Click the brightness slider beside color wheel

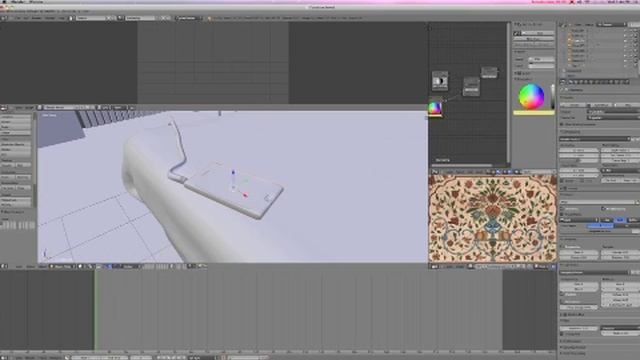coord(552,96)
